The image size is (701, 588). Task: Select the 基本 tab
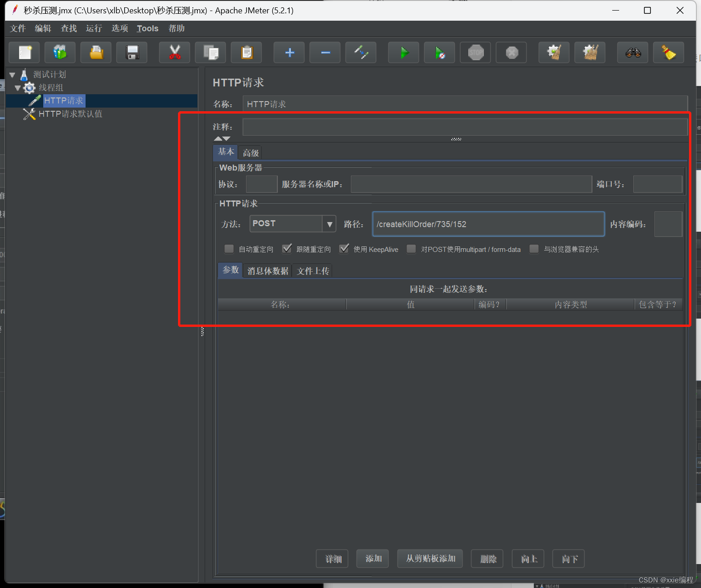[x=226, y=152]
